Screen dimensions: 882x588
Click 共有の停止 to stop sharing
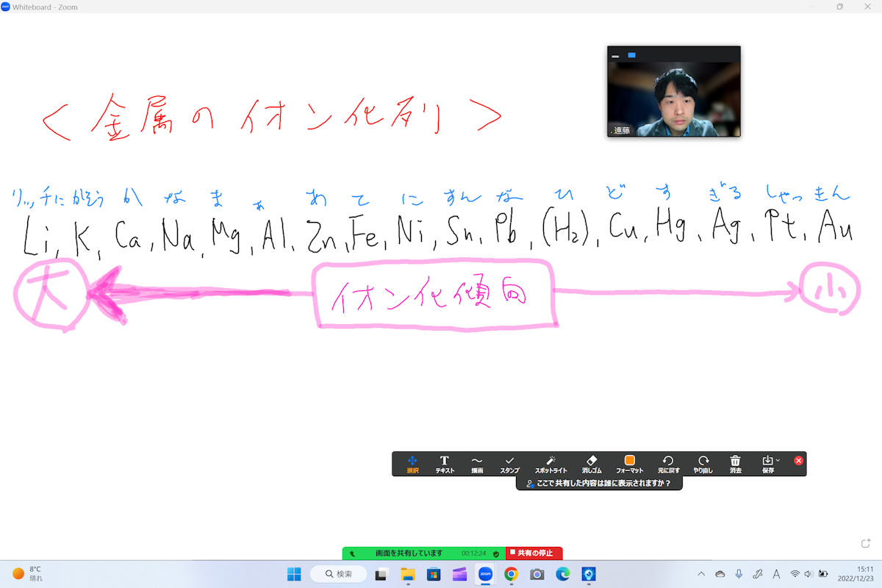534,553
